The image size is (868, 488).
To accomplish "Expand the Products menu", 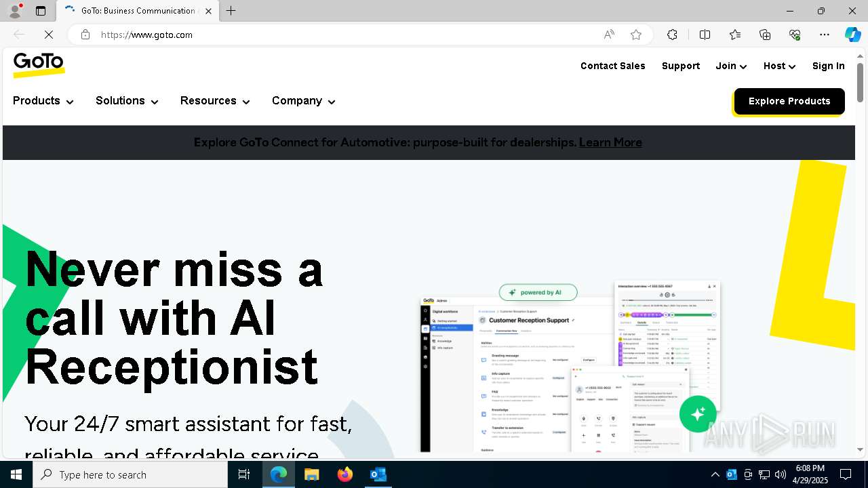I will pyautogui.click(x=43, y=101).
